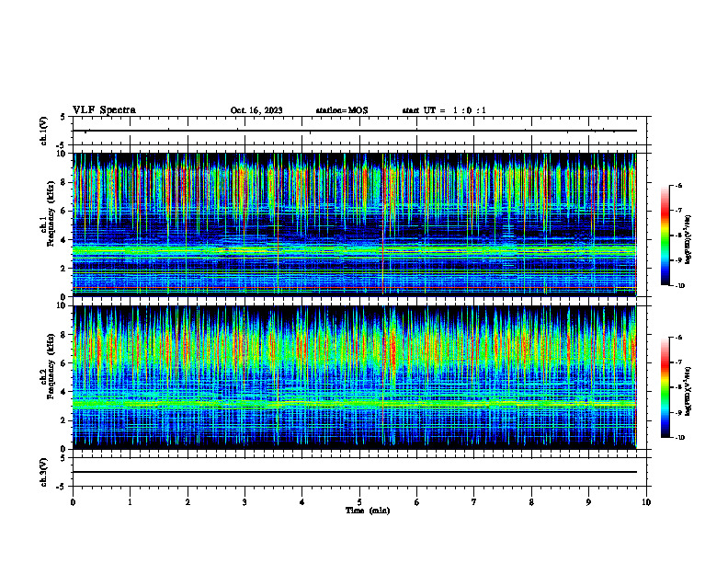Click the ch.1 colorbar log(PSD) unit label
The image size is (728, 563).
(x=689, y=239)
